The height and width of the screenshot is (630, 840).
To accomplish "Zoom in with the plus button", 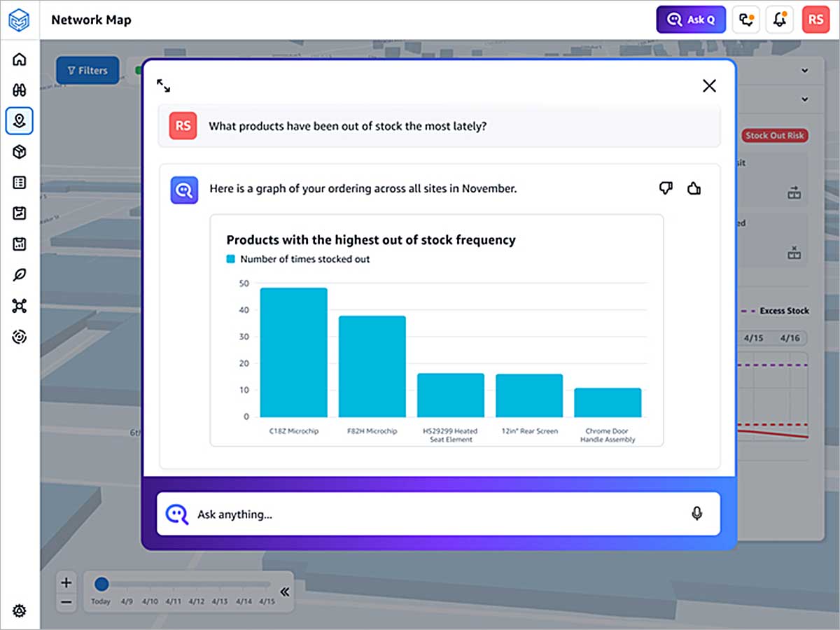I will click(66, 582).
